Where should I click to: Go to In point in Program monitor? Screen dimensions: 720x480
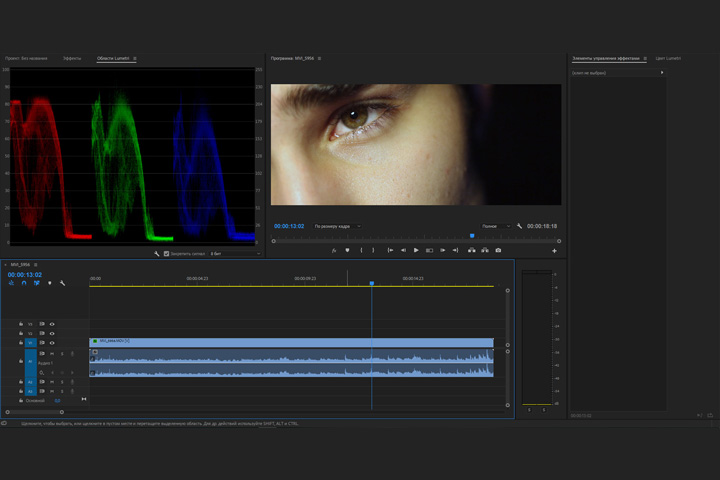(390, 250)
